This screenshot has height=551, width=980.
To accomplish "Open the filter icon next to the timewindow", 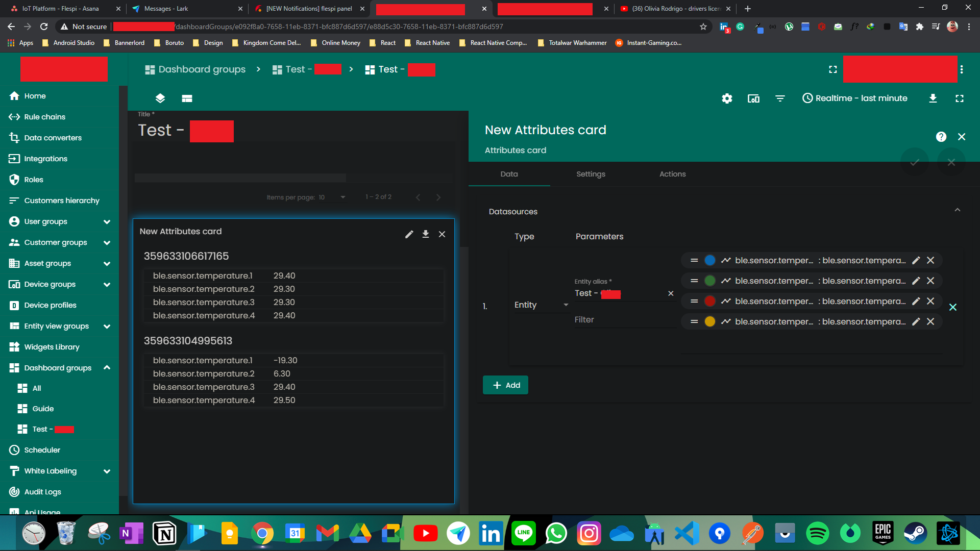I will (780, 98).
